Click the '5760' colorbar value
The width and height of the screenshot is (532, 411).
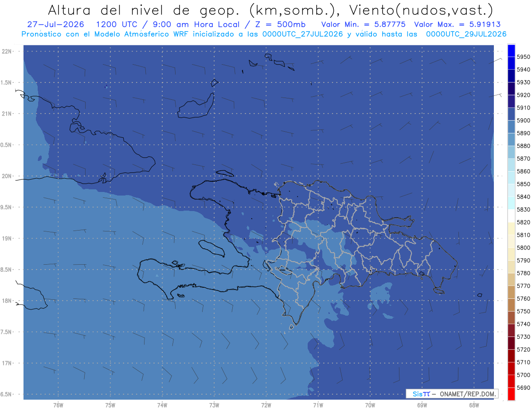pyautogui.click(x=524, y=299)
